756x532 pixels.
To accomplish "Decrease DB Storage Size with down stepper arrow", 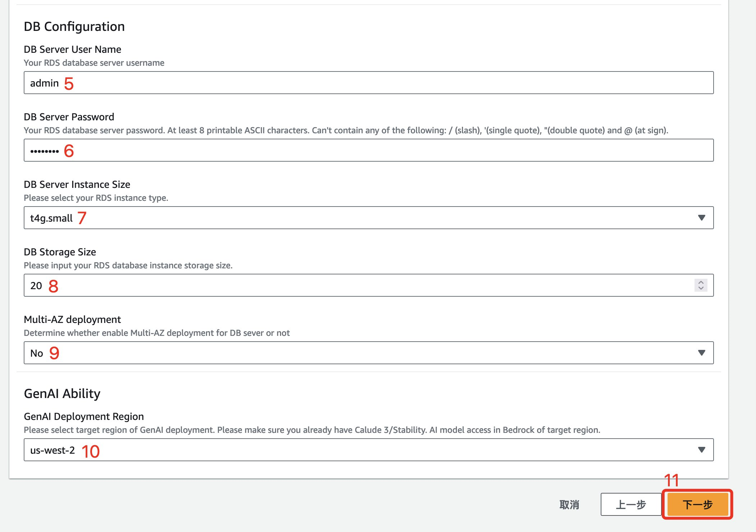I will [x=701, y=288].
